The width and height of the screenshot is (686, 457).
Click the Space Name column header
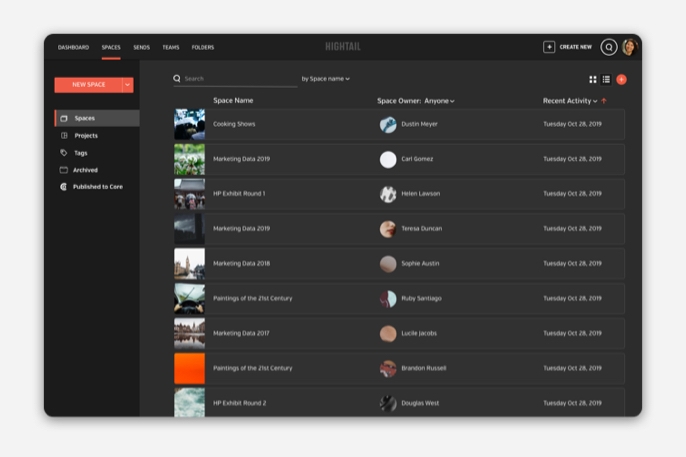(x=233, y=101)
